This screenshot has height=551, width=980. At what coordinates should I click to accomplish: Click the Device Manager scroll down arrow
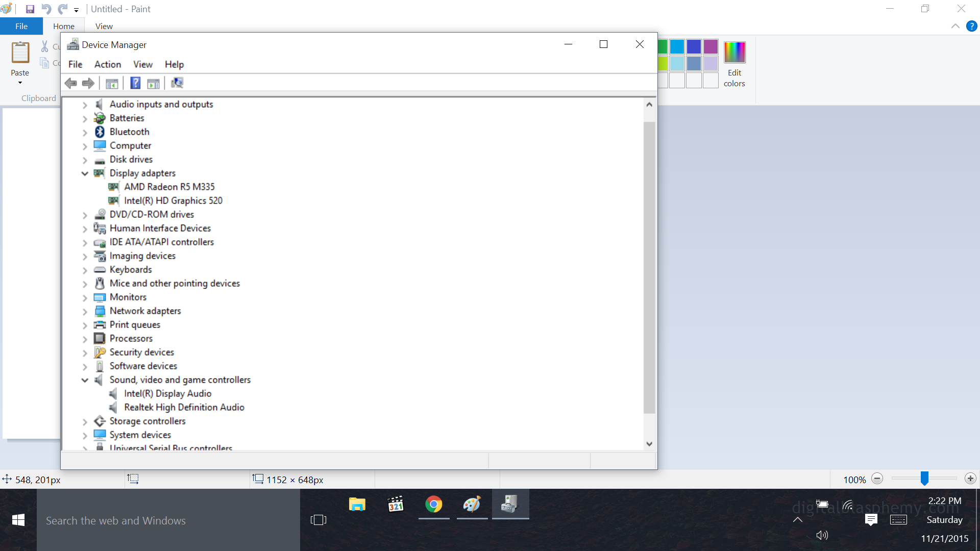[649, 444]
